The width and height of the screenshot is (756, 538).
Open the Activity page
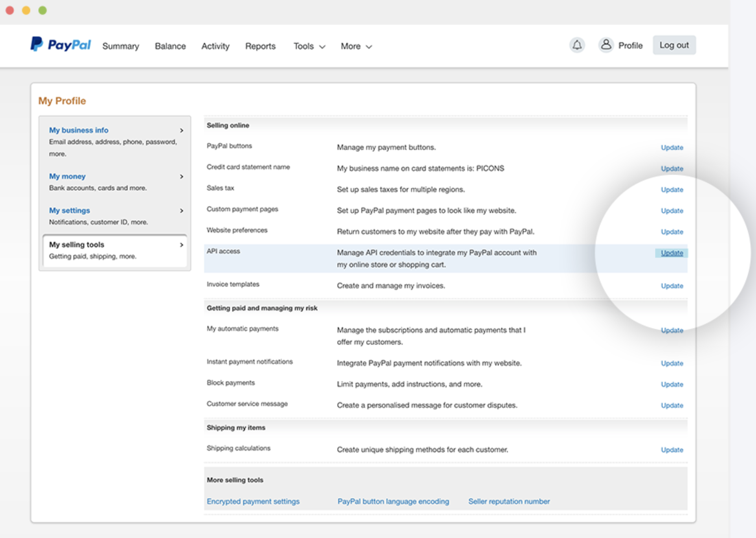(215, 46)
